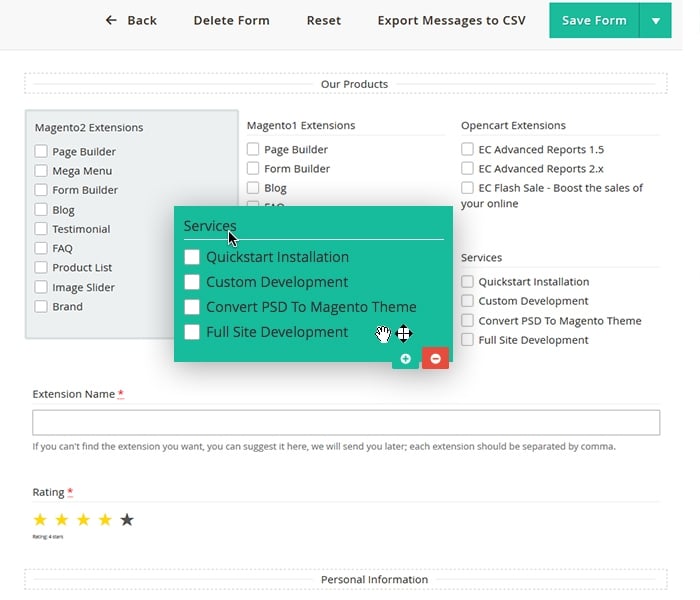
Task: Check EC Advanced Reports 2.x
Action: coord(467,168)
